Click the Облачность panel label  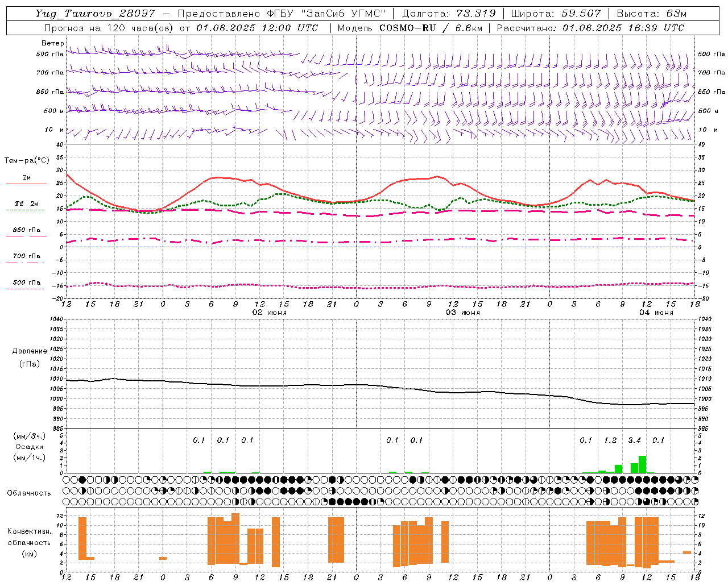pyautogui.click(x=29, y=493)
